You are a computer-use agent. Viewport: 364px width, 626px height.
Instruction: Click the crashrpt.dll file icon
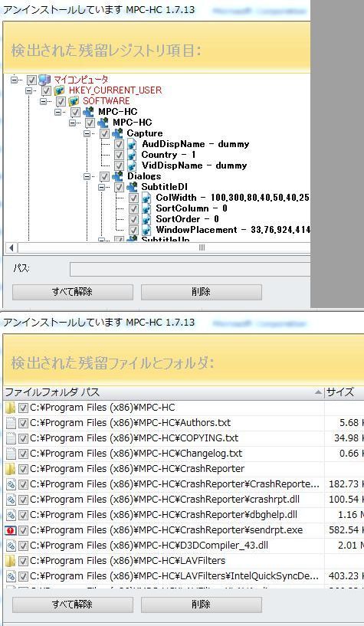[x=11, y=500]
